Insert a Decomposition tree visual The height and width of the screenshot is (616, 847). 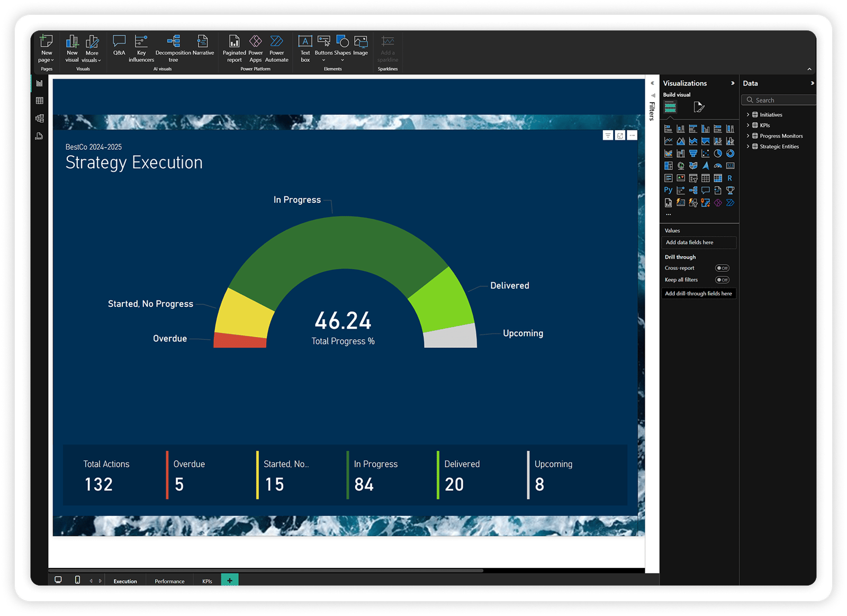(173, 48)
